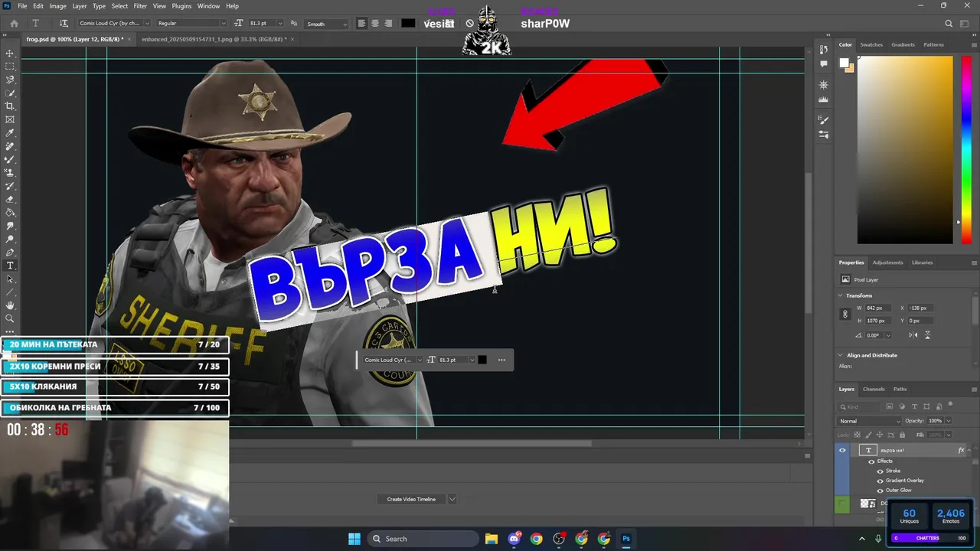Open the History panel icon

coord(824,49)
